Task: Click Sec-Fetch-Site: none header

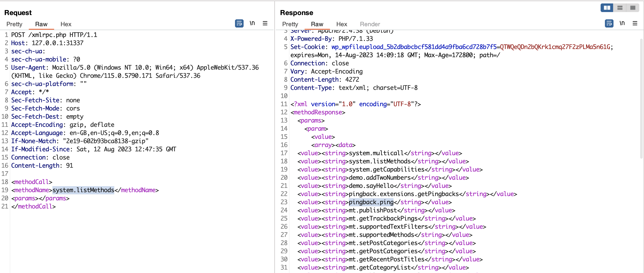Action: [x=45, y=100]
